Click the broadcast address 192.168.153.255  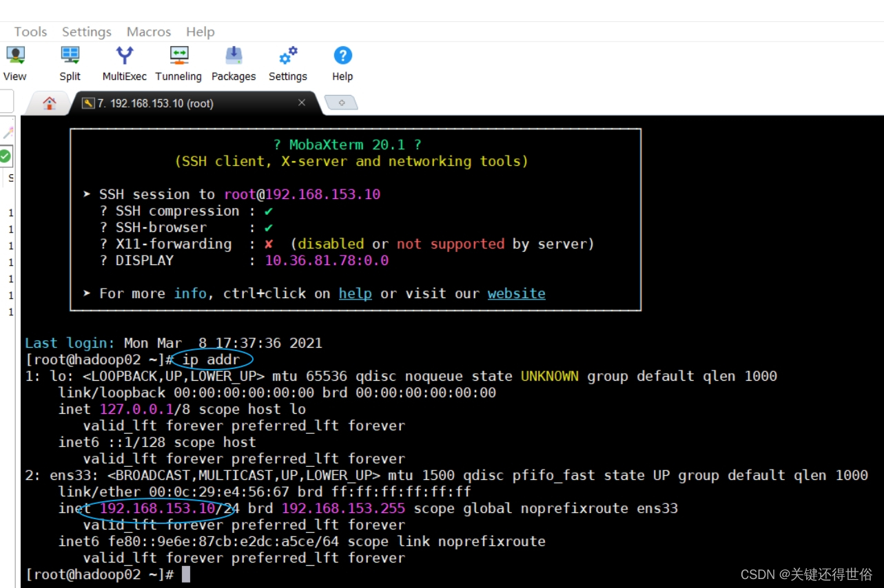coord(343,508)
